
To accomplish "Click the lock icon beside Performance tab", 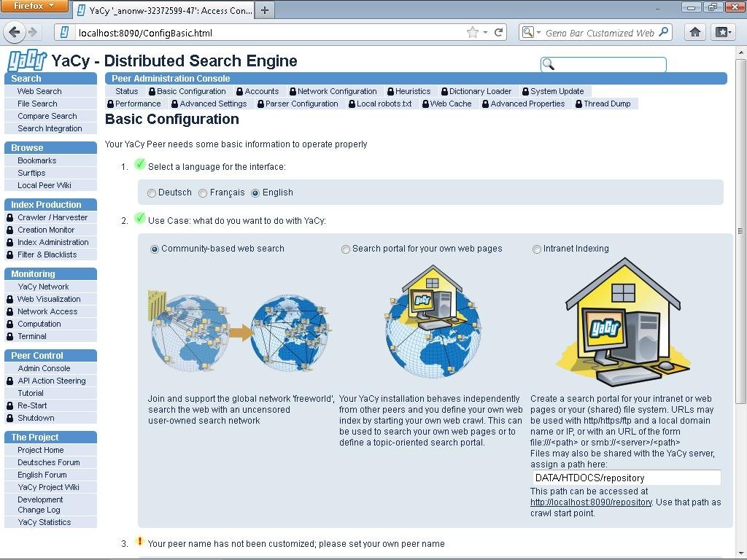I will coord(111,104).
